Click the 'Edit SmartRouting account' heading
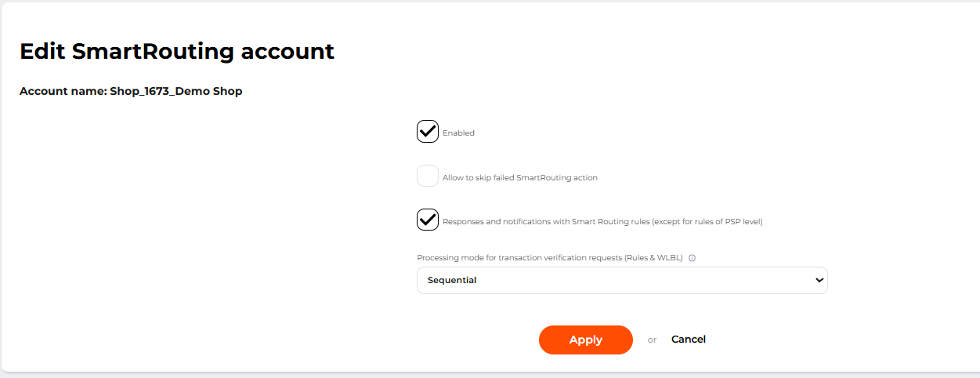Image resolution: width=980 pixels, height=378 pixels. tap(177, 52)
